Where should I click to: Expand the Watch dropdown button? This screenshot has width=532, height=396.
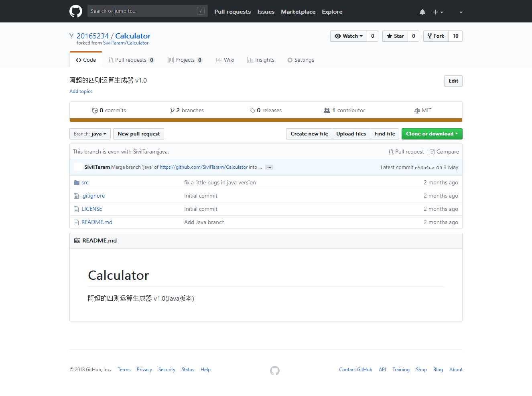coord(348,36)
